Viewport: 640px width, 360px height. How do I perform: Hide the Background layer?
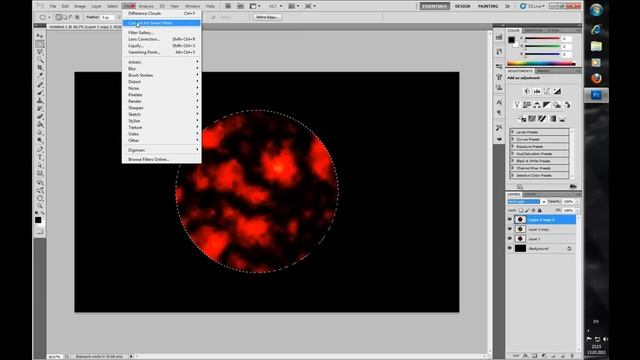[509, 249]
